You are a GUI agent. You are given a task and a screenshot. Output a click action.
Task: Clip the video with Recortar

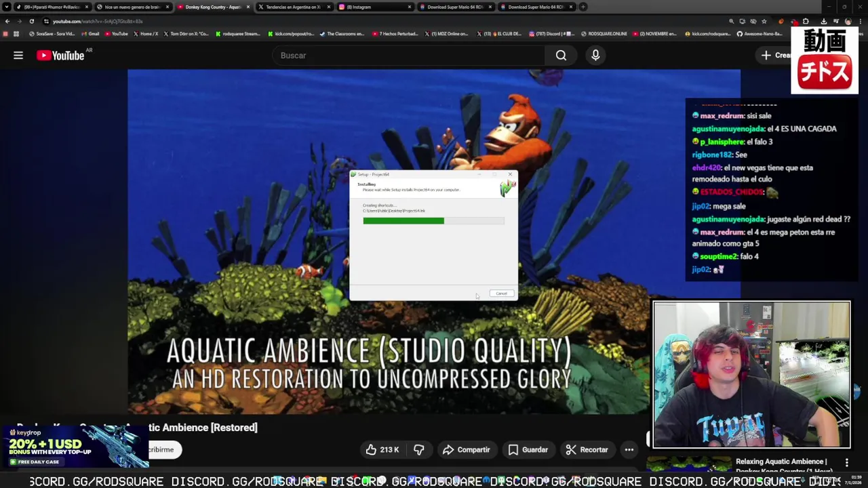click(x=587, y=449)
